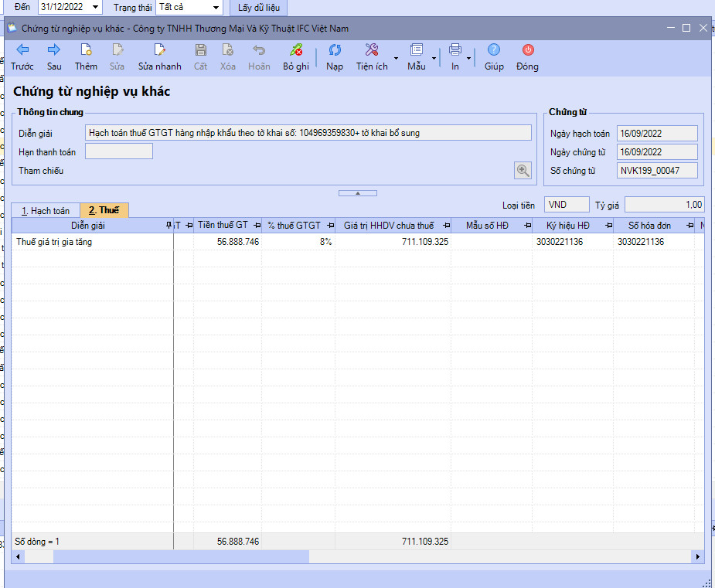Select tax amount cell 56.888.746 in row
The height and width of the screenshot is (588, 715).
click(x=227, y=242)
